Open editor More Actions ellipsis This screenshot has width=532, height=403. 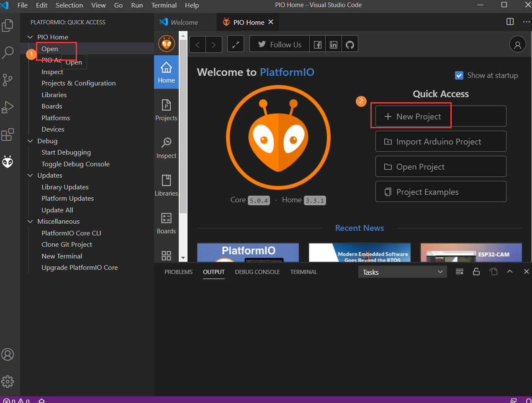[526, 22]
